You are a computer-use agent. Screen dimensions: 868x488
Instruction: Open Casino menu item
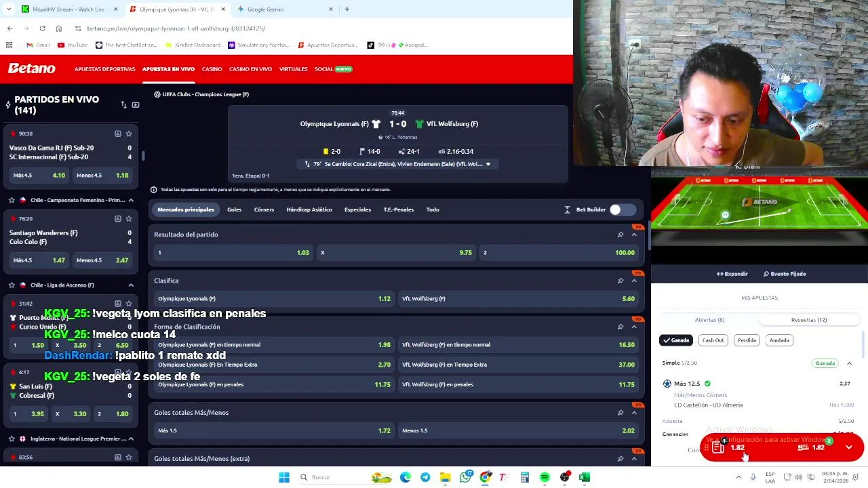coord(212,69)
